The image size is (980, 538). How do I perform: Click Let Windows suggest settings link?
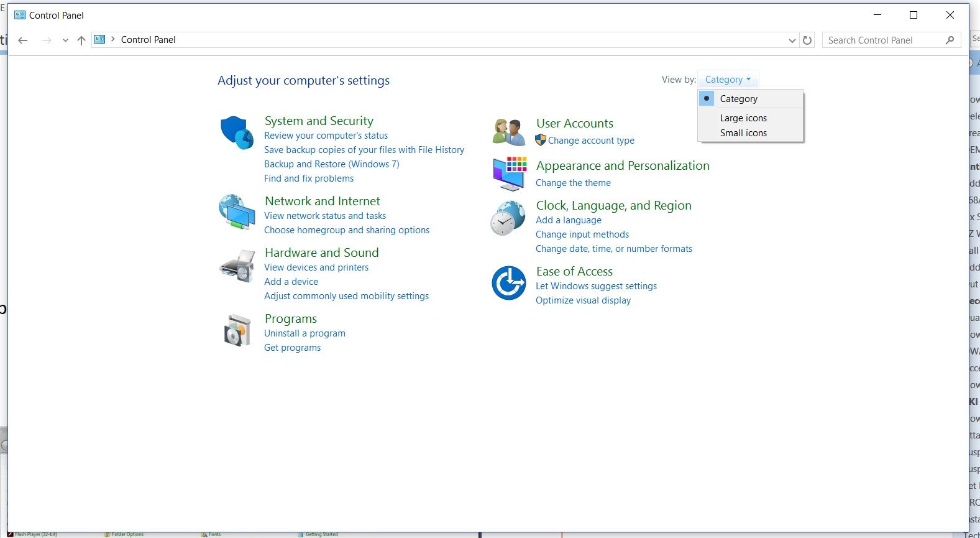[596, 286]
